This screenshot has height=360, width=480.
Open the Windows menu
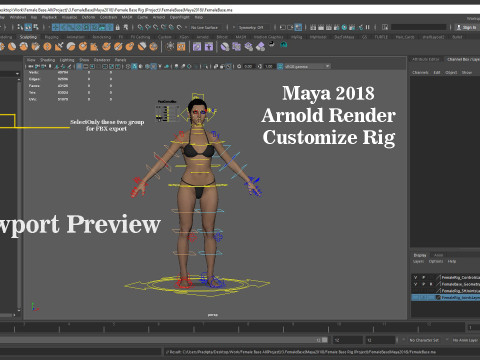[x=18, y=17]
